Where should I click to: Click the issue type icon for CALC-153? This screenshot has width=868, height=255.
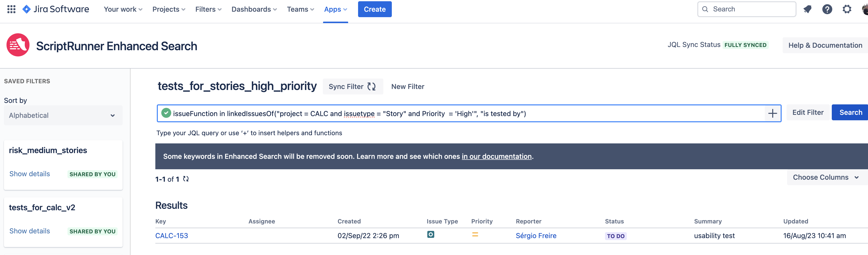pyautogui.click(x=431, y=234)
